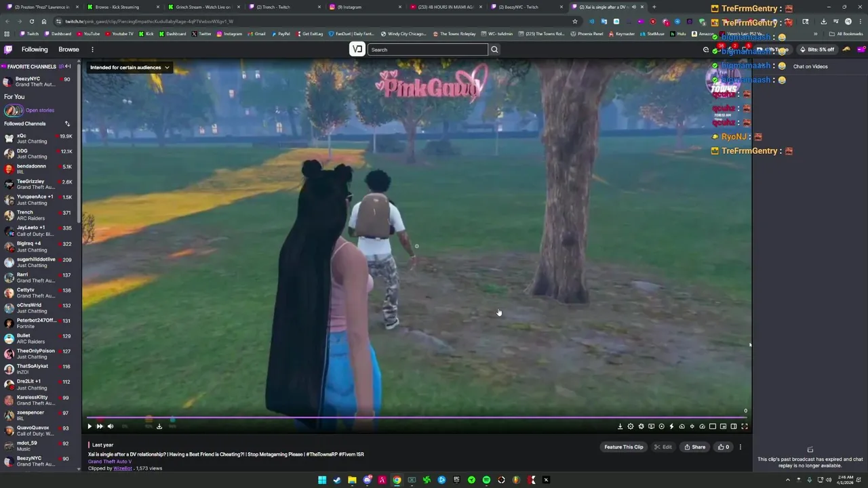The width and height of the screenshot is (868, 488).
Task: Click the circular record icon in player bar
Action: coord(661,426)
